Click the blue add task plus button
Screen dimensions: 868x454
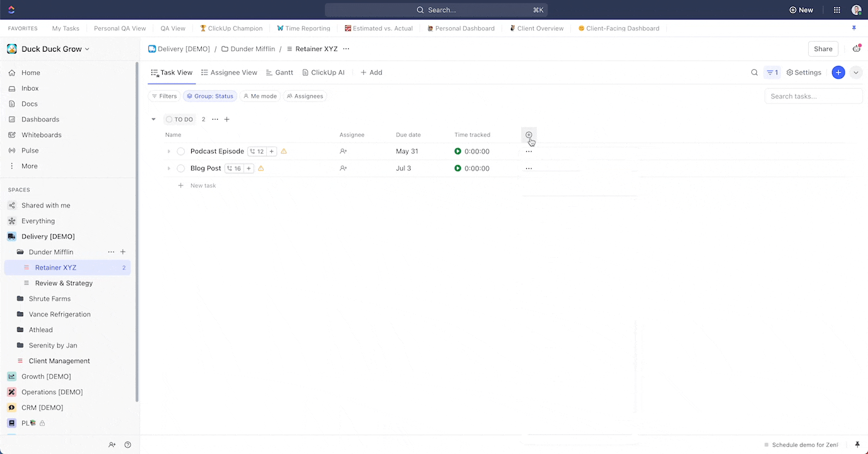click(838, 73)
